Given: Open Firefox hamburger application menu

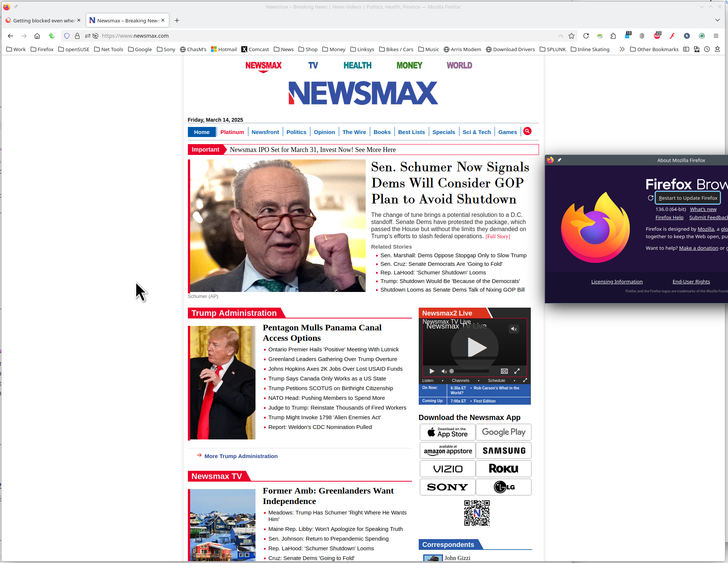Looking at the screenshot, I should [x=716, y=36].
